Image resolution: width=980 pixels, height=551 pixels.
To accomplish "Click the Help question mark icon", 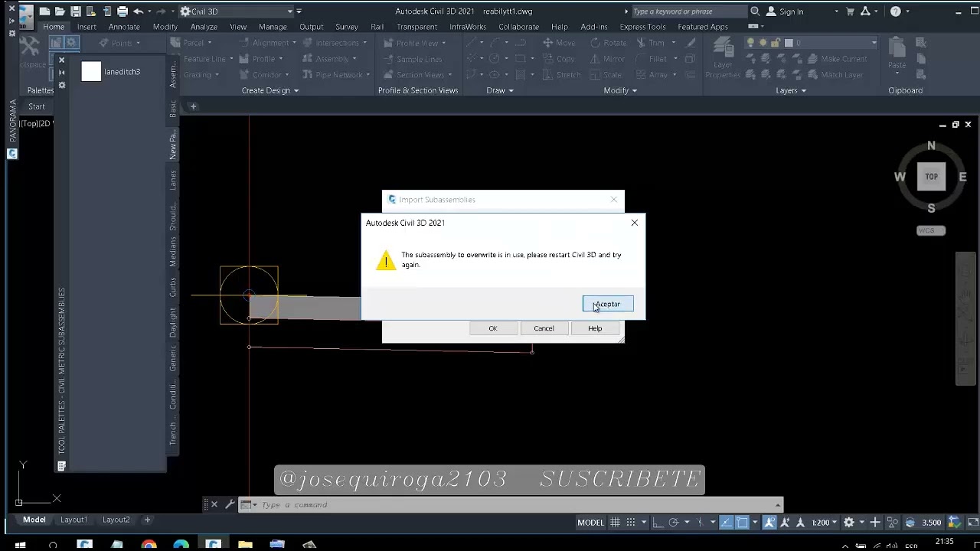I will [896, 11].
